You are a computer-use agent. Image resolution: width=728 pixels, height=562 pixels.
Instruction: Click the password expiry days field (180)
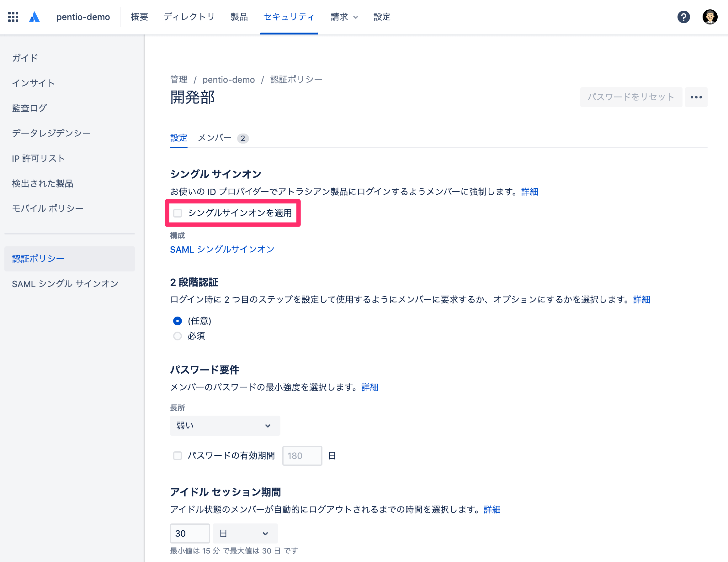(302, 456)
